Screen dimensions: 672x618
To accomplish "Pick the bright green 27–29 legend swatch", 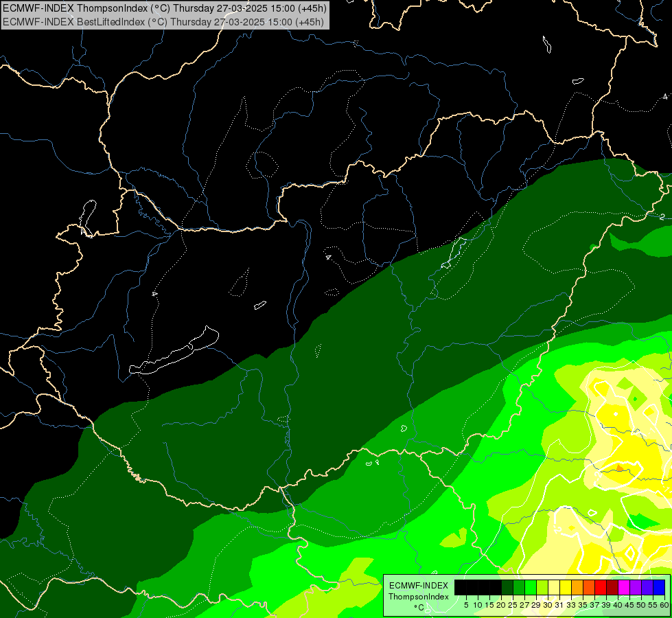I will (x=531, y=587).
